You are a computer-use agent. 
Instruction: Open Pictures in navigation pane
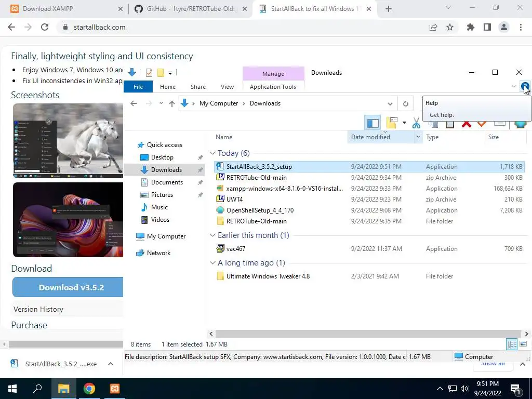point(162,195)
